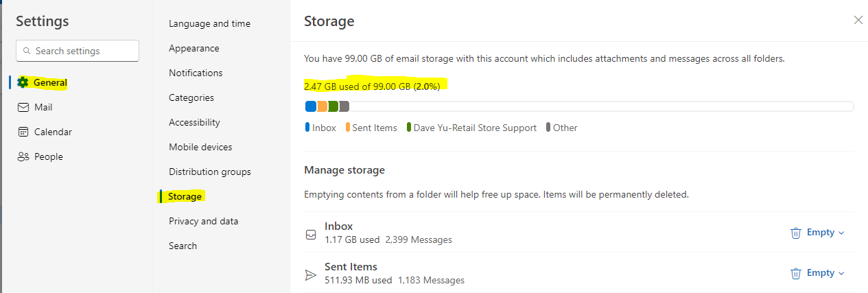Screen dimensions: 868x293
Task: Click the Calendar icon in sidebar
Action: (23, 132)
